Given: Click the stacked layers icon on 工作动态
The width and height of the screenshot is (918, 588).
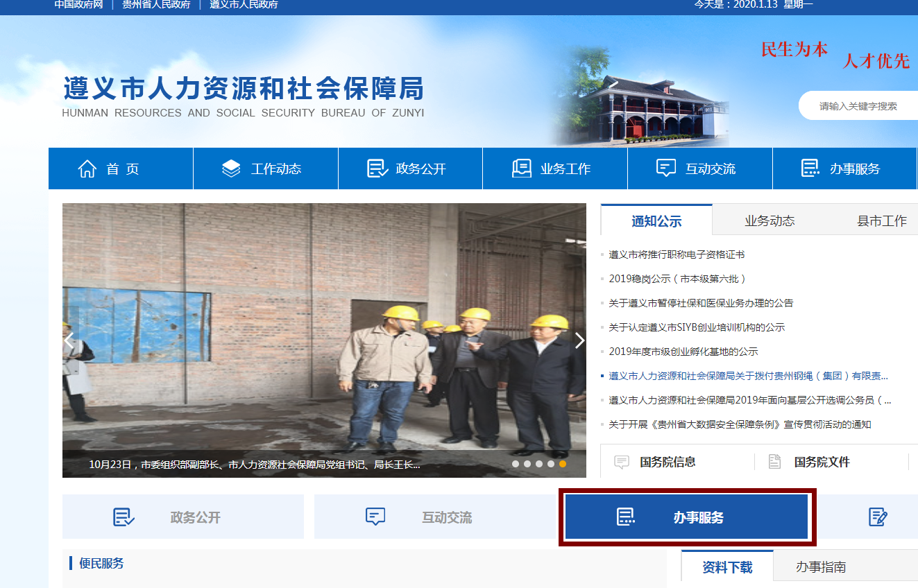Looking at the screenshot, I should [232, 167].
